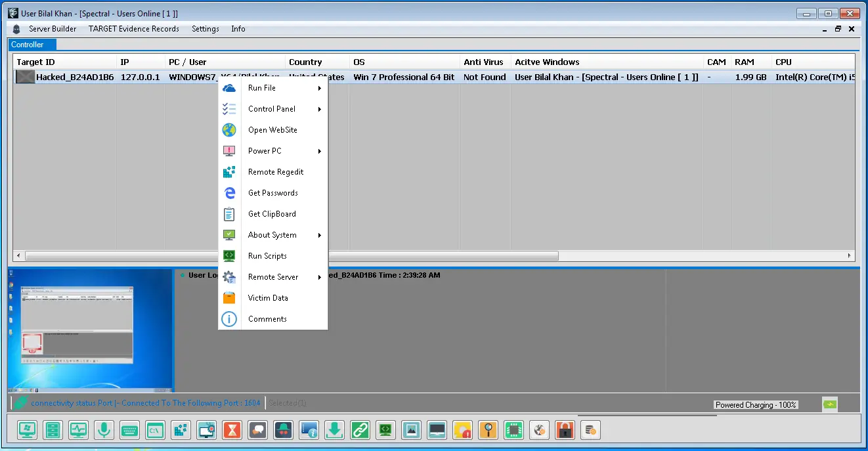Open the file cabinet icon in the toolbar

click(x=53, y=430)
